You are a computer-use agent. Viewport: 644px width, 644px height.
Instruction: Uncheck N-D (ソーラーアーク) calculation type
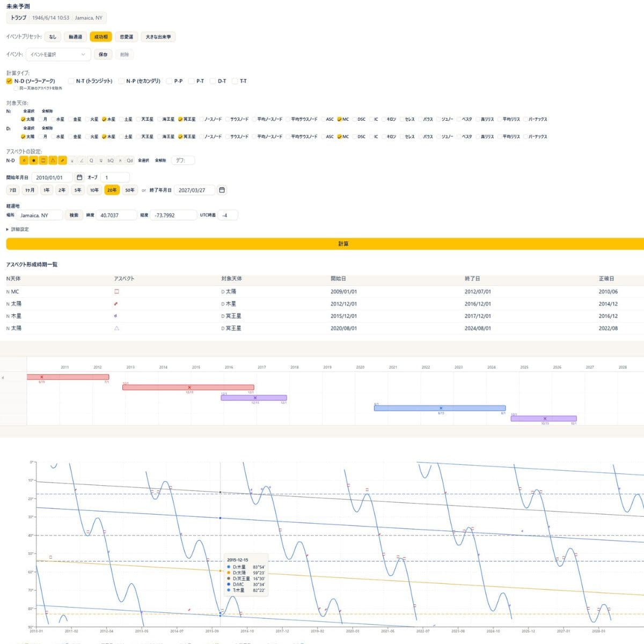point(9,81)
